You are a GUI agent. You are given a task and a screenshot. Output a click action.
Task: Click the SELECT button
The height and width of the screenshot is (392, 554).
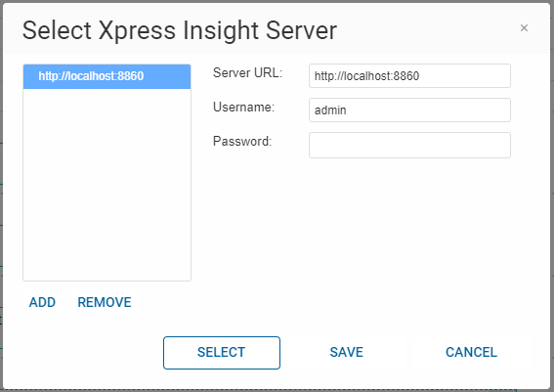[x=222, y=353]
